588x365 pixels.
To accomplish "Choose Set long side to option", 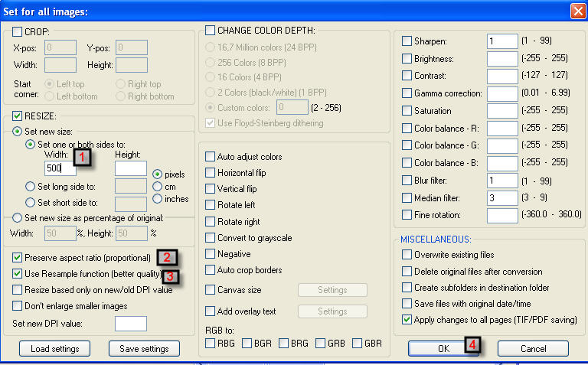I will click(30, 186).
